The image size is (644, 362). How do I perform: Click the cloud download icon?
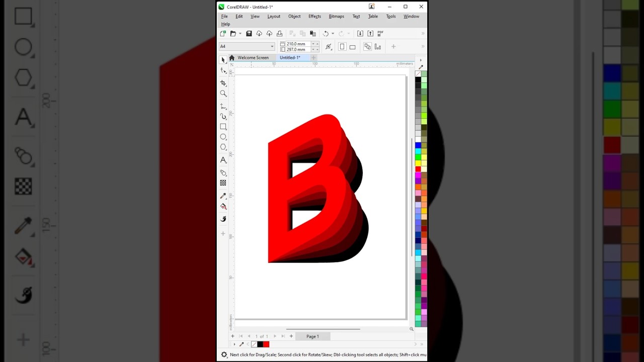[259, 34]
